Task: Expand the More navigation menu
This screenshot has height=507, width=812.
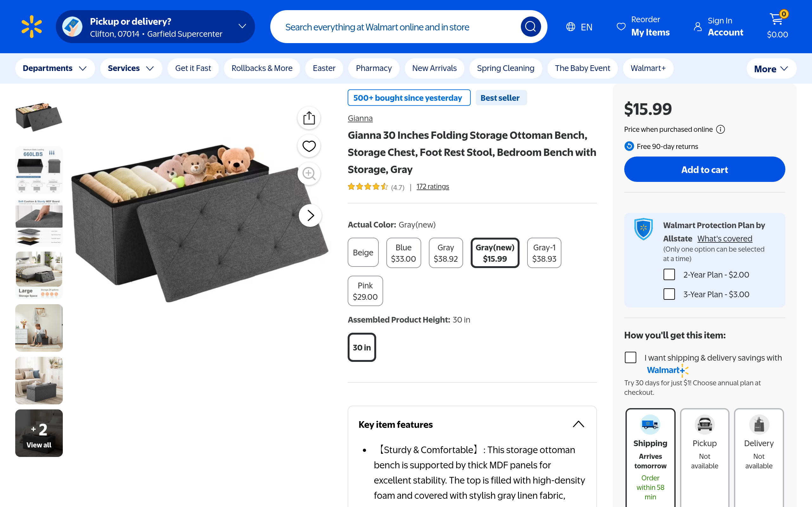Action: pos(771,69)
